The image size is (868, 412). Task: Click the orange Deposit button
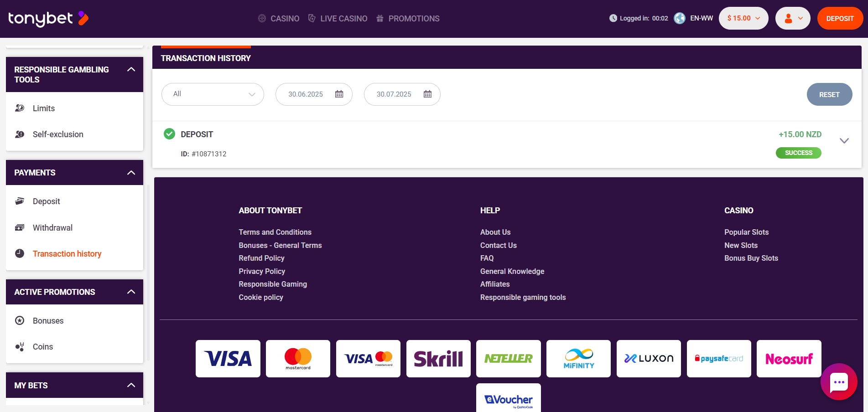pos(840,18)
